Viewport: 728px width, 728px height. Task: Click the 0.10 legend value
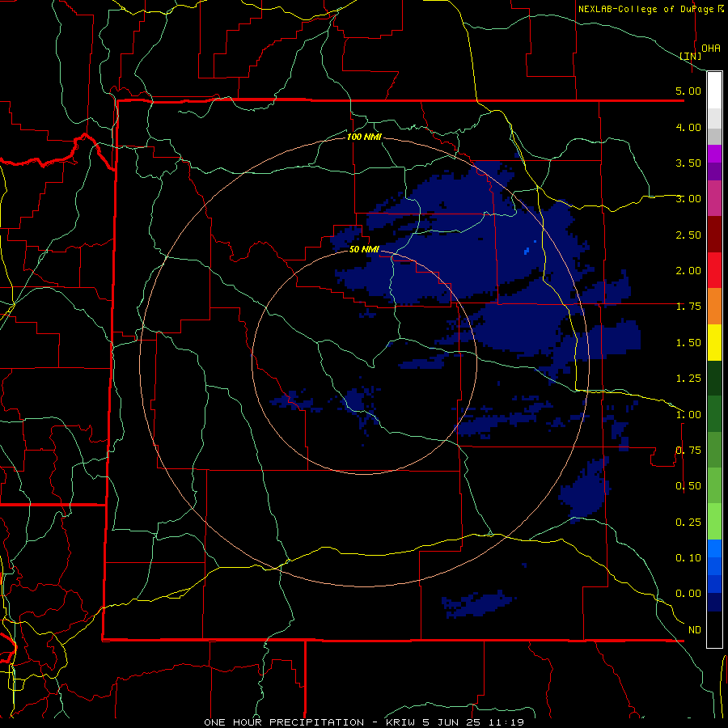tap(688, 558)
